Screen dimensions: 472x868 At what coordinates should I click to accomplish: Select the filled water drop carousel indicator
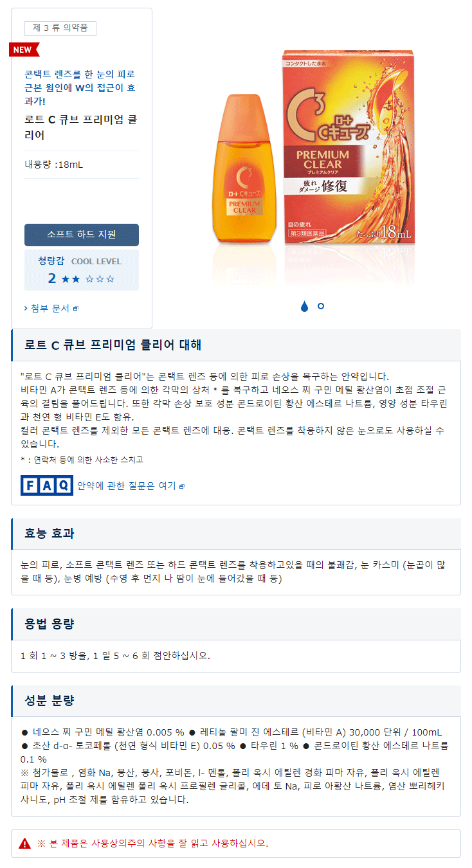305,307
